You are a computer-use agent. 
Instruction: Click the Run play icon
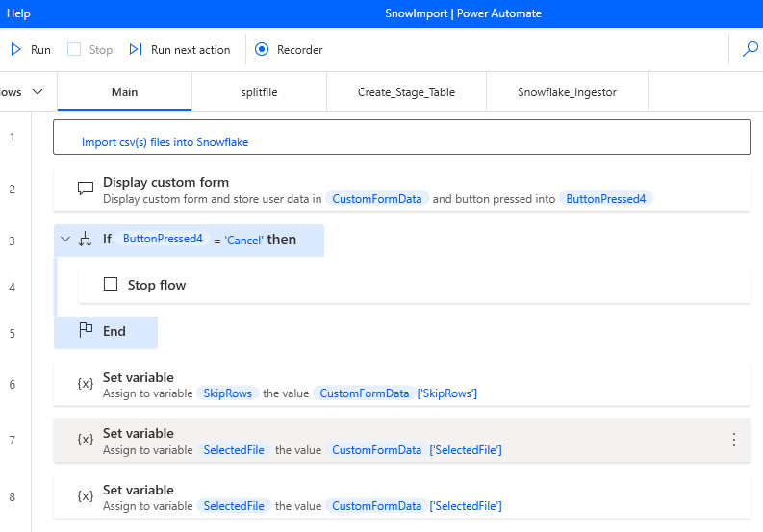[x=15, y=50]
